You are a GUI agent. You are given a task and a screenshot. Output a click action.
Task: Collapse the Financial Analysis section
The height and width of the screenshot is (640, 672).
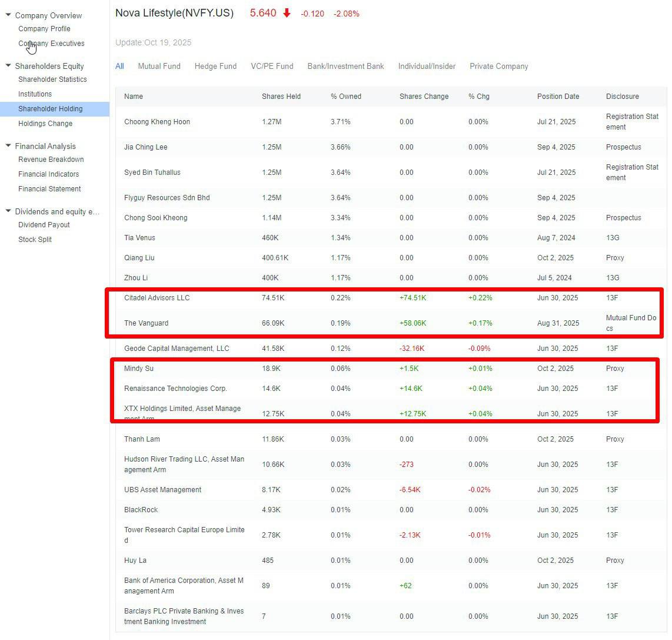point(8,146)
